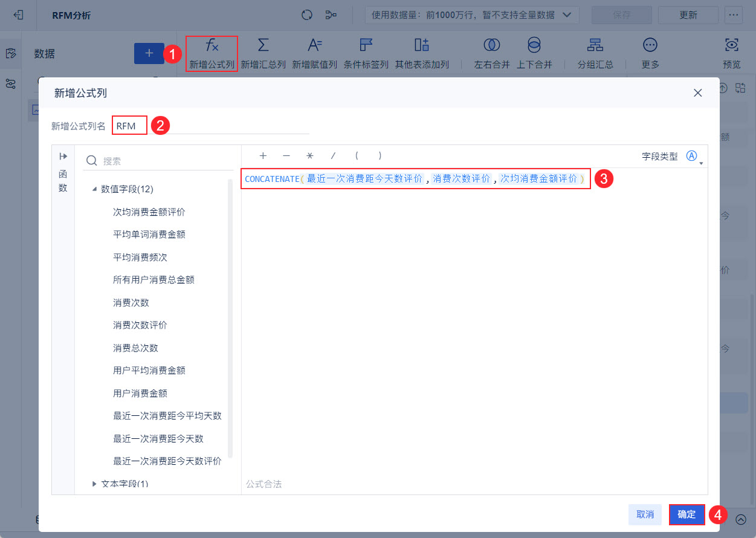Viewport: 756px width, 538px height.
Task: Select 新增赋值列 toolbar item
Action: [315, 54]
